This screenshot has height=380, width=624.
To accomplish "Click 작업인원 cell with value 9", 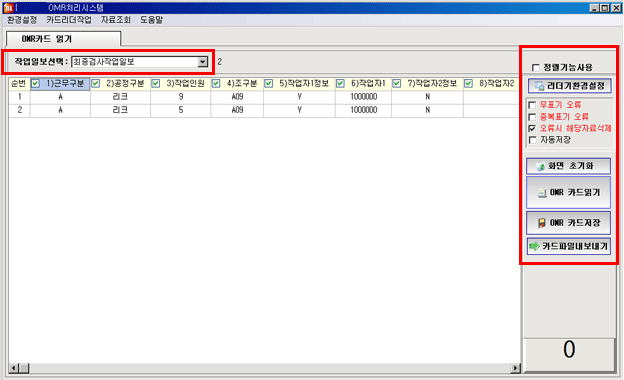I will point(181,97).
